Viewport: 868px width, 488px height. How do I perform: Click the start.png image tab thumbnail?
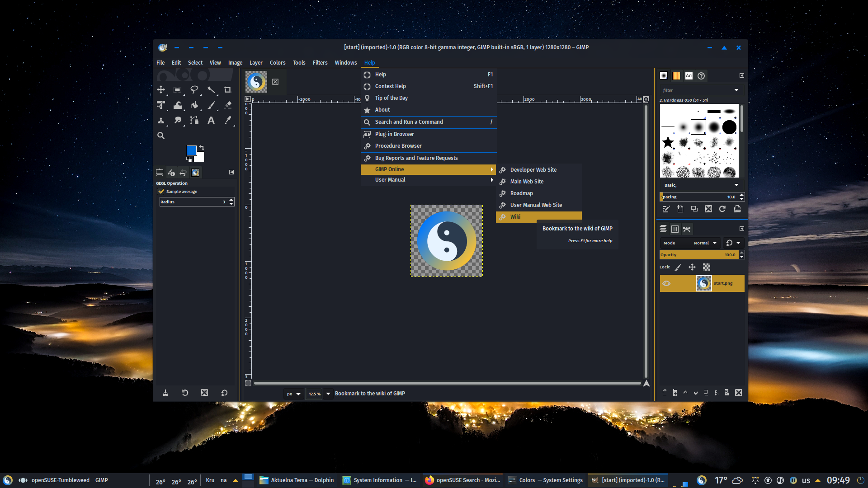[256, 82]
